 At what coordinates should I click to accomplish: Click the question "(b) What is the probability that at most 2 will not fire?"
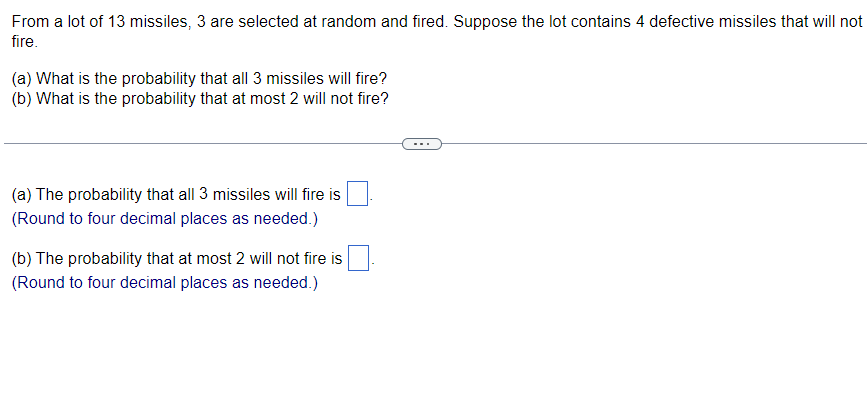[200, 98]
